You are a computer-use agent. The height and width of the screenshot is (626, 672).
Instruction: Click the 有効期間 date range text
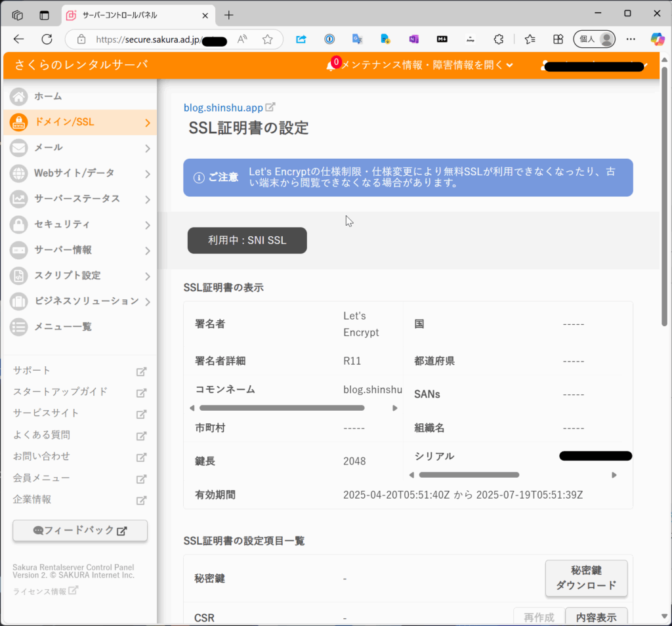tap(463, 495)
